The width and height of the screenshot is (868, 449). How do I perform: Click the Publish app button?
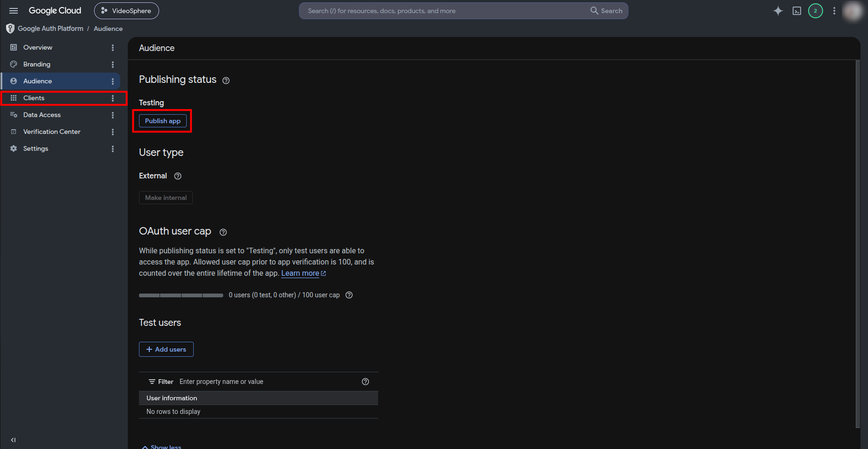163,121
